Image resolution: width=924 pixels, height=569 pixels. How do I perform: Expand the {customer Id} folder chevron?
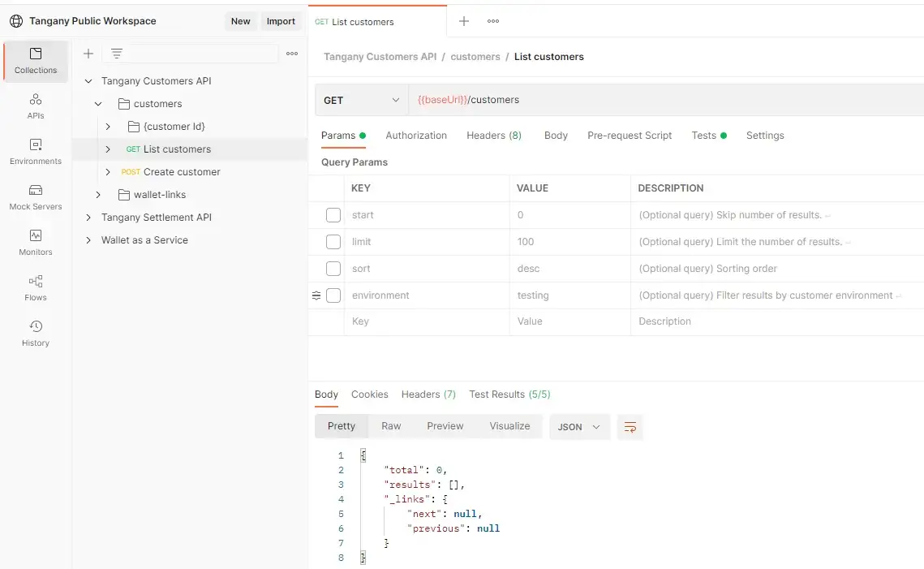[x=108, y=127]
